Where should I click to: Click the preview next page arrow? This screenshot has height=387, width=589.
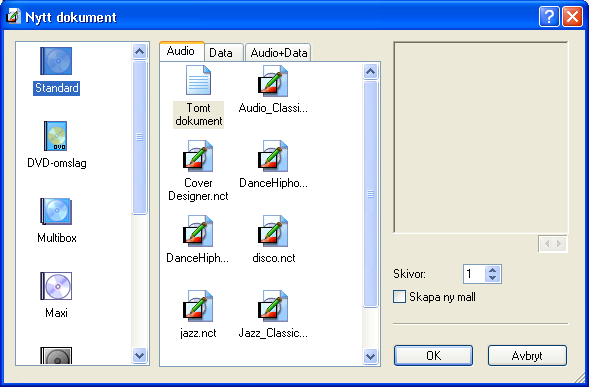559,243
